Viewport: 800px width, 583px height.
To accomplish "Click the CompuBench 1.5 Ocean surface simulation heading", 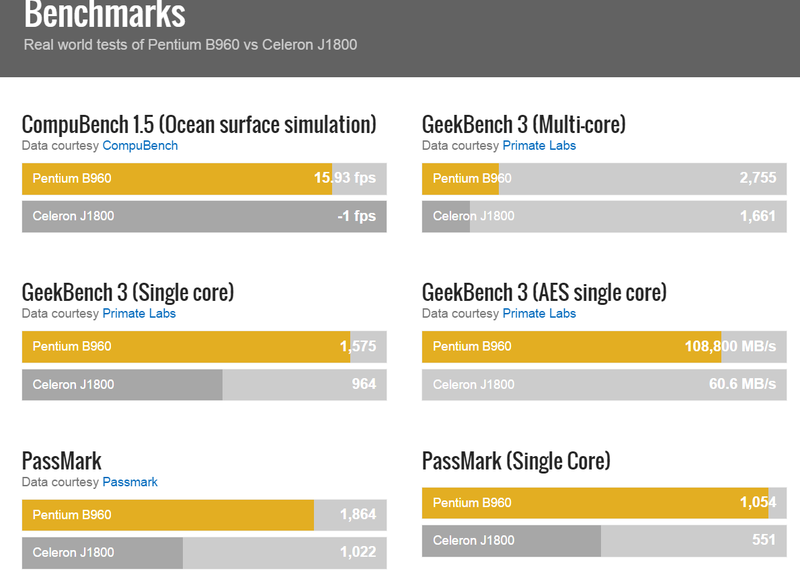I will [x=199, y=124].
